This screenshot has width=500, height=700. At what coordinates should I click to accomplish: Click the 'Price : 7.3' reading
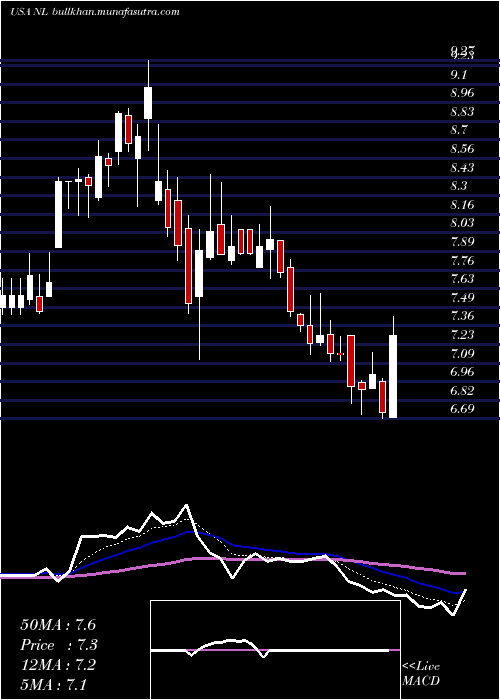pos(59,645)
